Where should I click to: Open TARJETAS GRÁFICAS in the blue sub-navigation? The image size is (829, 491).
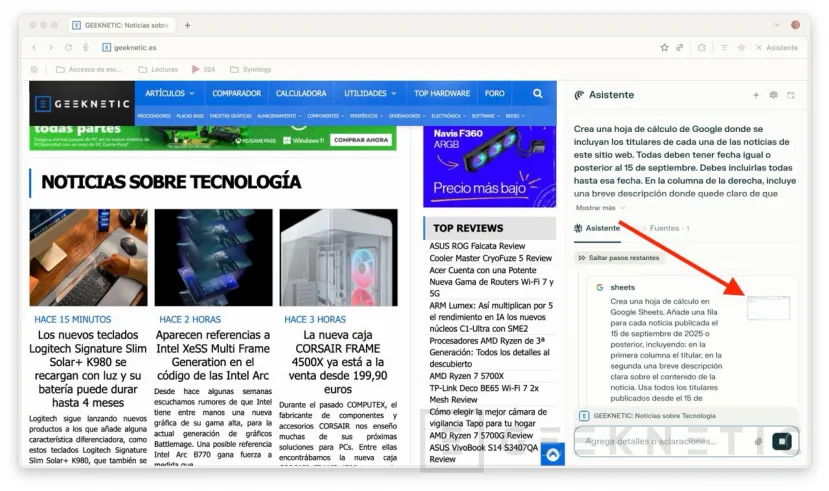pyautogui.click(x=231, y=116)
